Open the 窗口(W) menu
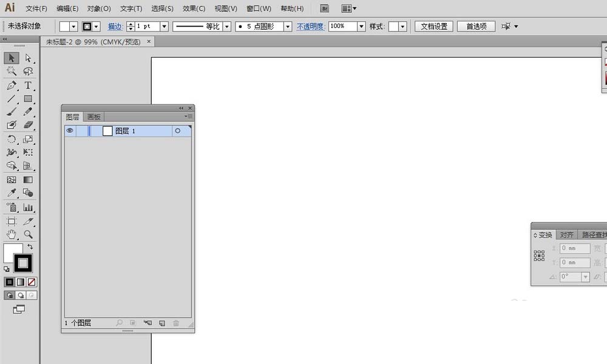Viewport: 607px width, 364px height. pyautogui.click(x=259, y=8)
